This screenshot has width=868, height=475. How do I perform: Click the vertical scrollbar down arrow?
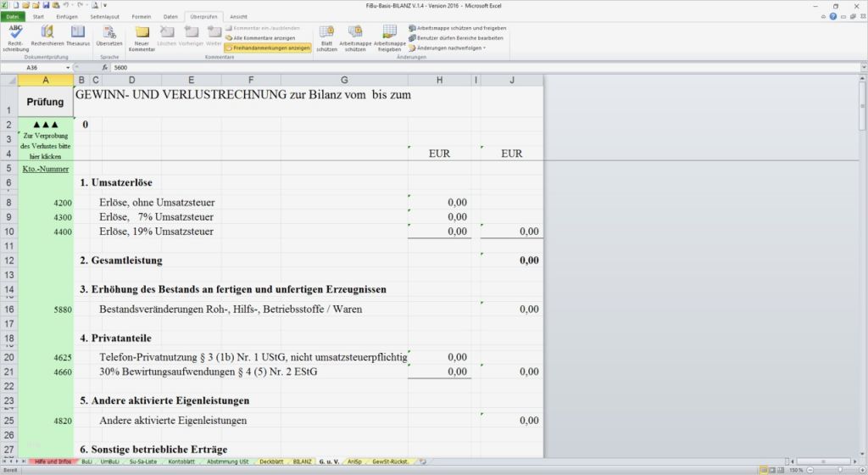point(863,454)
